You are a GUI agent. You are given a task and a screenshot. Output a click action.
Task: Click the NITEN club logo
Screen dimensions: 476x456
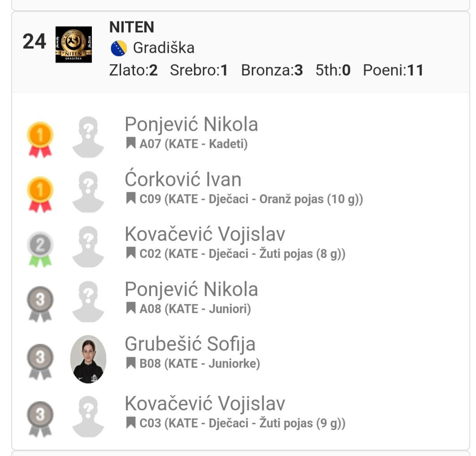(x=74, y=44)
